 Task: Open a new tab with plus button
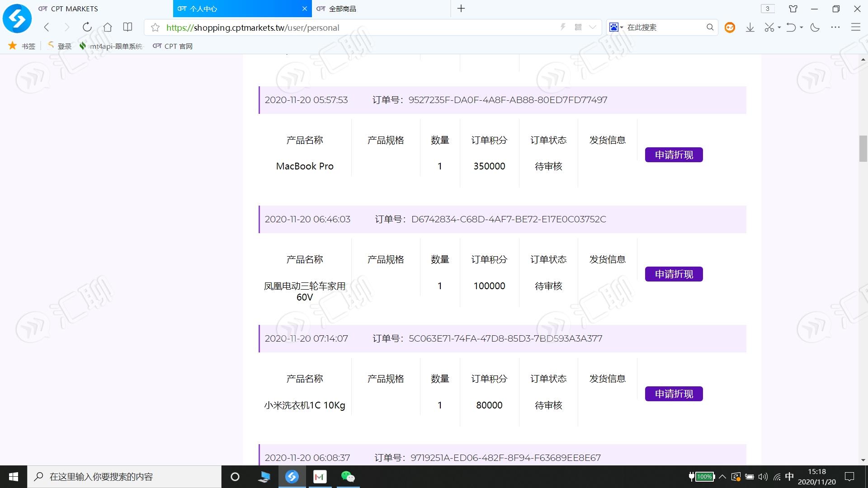tap(461, 9)
